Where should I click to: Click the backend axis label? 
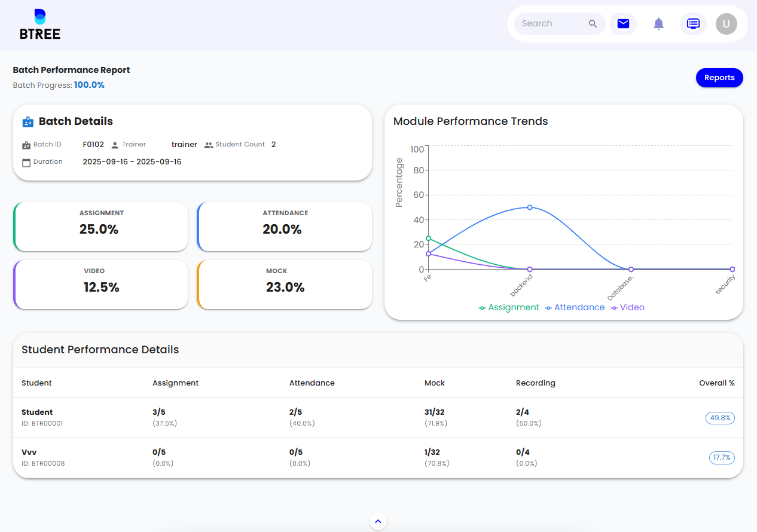[x=521, y=285]
